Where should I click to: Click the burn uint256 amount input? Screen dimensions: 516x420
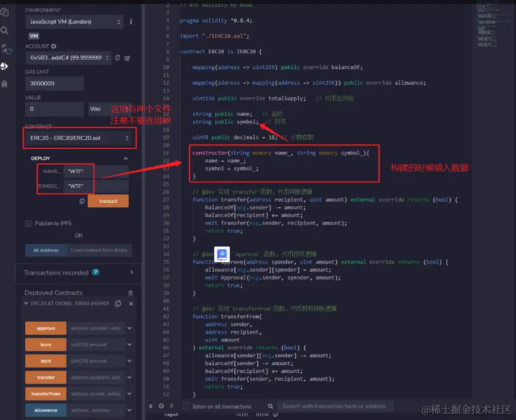[x=96, y=345]
